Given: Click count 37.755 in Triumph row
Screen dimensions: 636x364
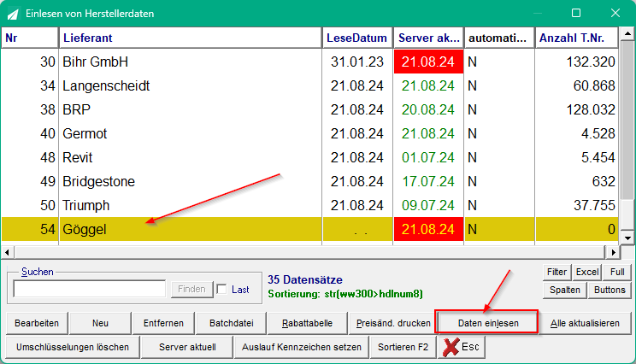Looking at the screenshot, I should (x=577, y=205).
